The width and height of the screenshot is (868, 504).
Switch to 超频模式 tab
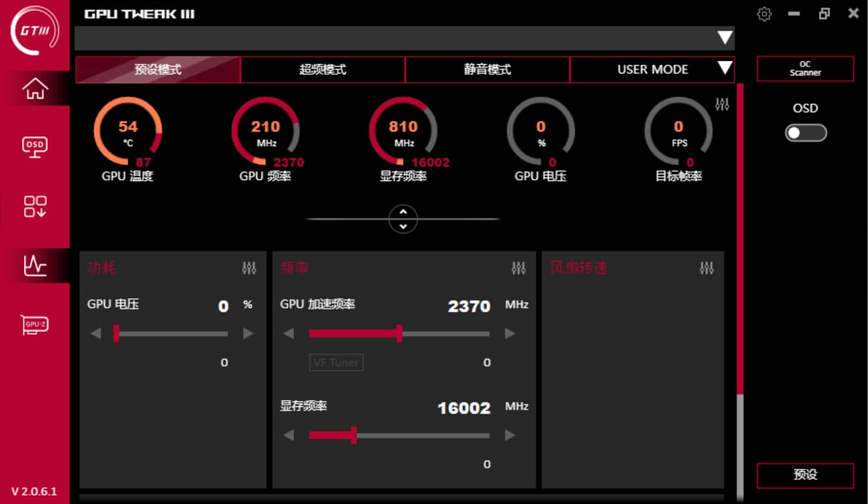point(323,70)
